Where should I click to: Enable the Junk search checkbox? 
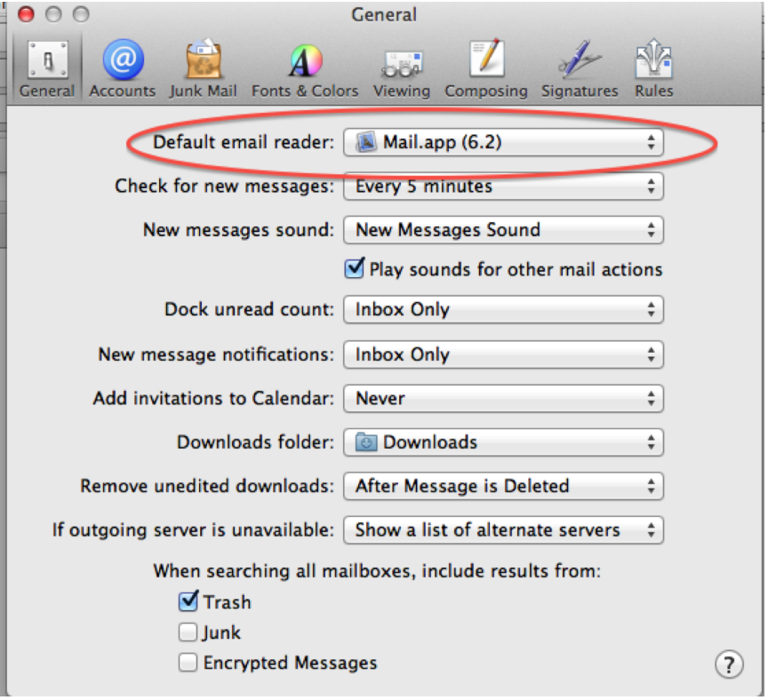[188, 632]
